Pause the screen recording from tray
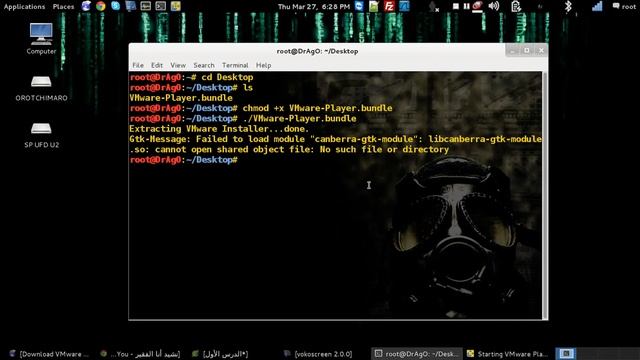 (x=466, y=7)
